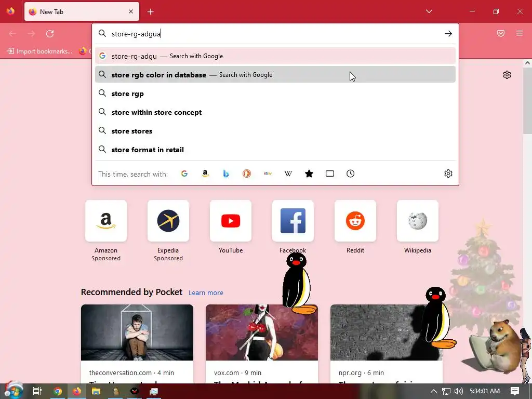Open Task View in taskbar
The height and width of the screenshot is (399, 532).
coord(37,391)
